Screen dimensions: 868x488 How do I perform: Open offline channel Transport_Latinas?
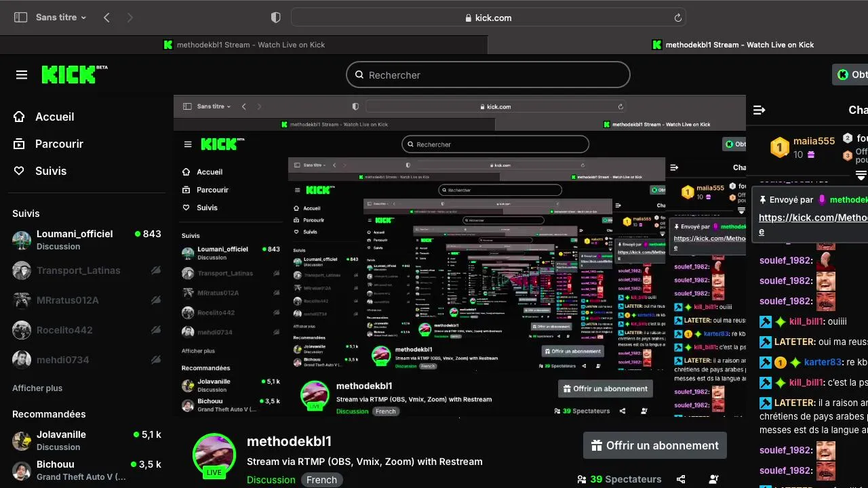click(87, 270)
